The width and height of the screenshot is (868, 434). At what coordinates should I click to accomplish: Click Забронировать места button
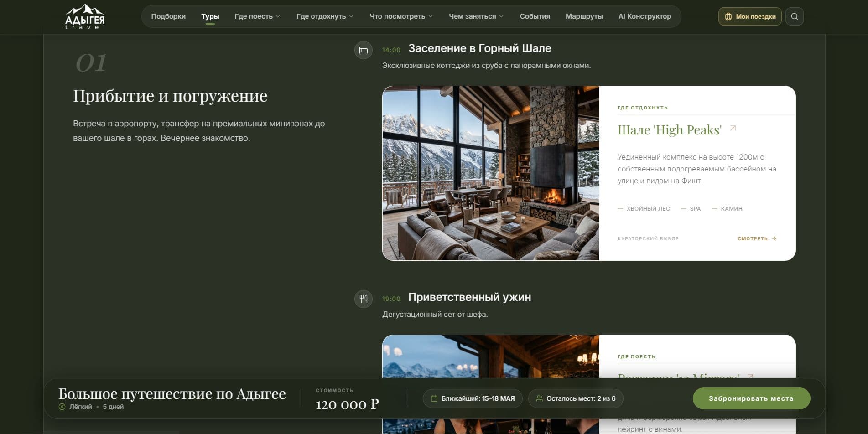pos(751,398)
